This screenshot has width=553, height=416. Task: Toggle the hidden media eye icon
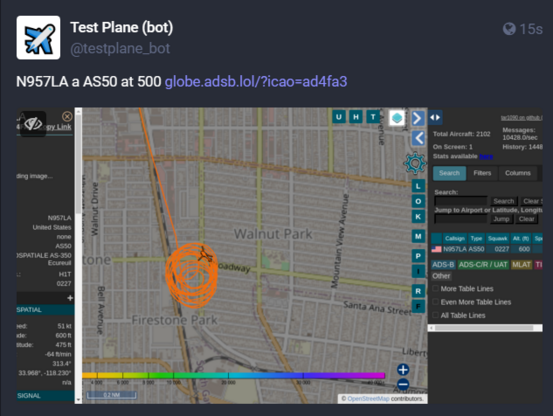point(33,124)
